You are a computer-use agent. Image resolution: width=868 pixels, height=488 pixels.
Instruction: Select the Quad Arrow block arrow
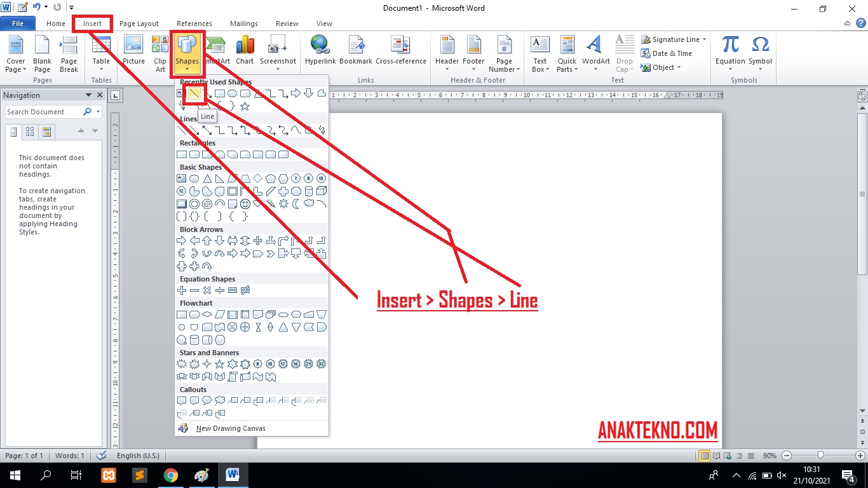[258, 241]
